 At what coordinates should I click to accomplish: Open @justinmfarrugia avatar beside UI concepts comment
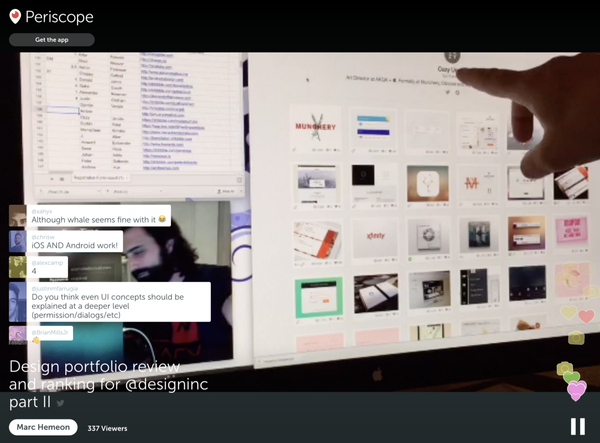(x=18, y=302)
